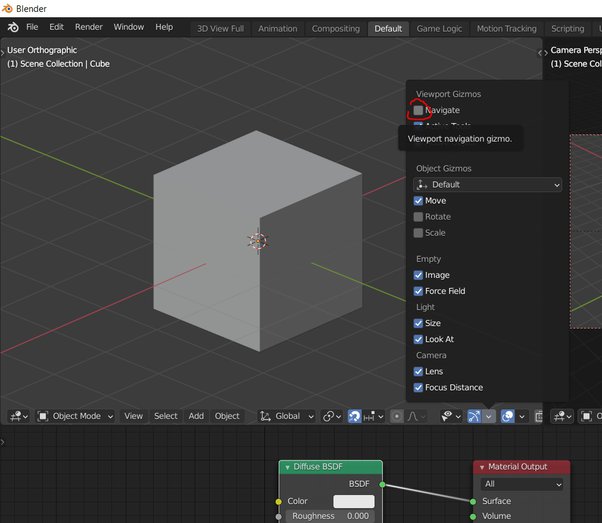Toggle the snap magnet icon
The width and height of the screenshot is (602, 523).
coord(354,416)
